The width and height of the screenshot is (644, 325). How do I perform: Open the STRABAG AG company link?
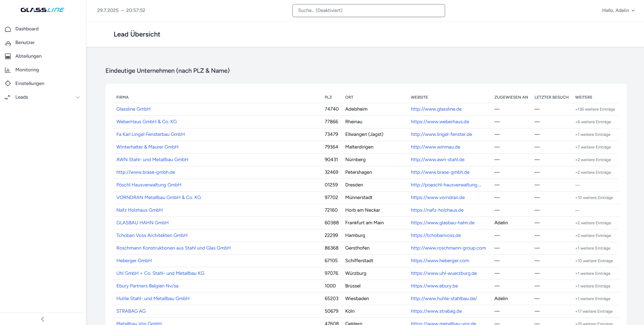coord(131,311)
